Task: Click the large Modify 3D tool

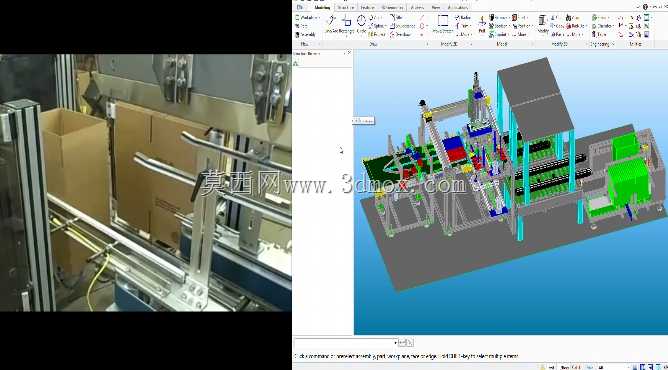Action: pyautogui.click(x=542, y=25)
